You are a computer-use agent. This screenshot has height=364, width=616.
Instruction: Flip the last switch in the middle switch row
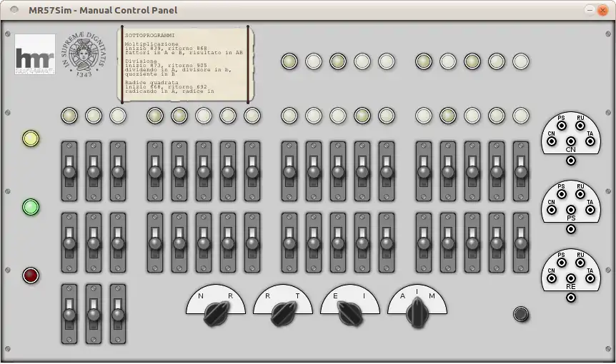(x=521, y=243)
